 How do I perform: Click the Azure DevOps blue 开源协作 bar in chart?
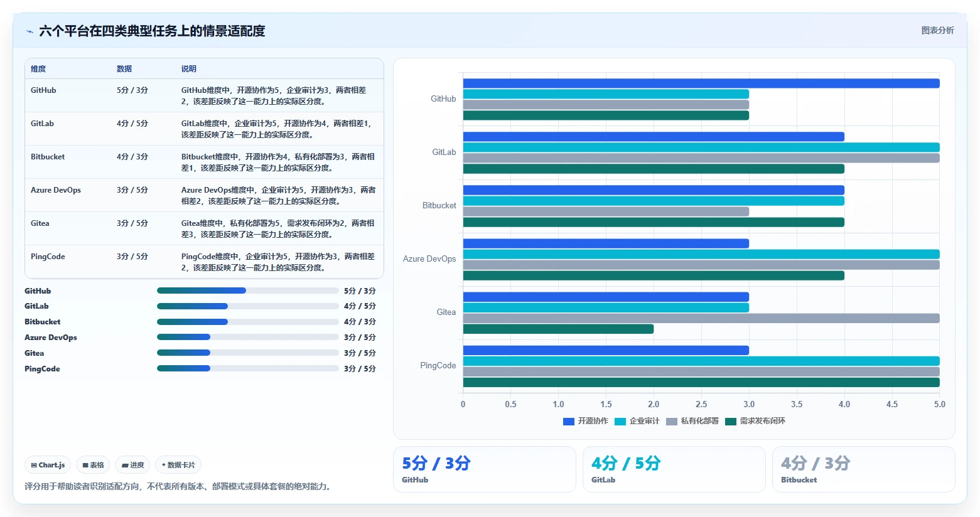click(606, 243)
